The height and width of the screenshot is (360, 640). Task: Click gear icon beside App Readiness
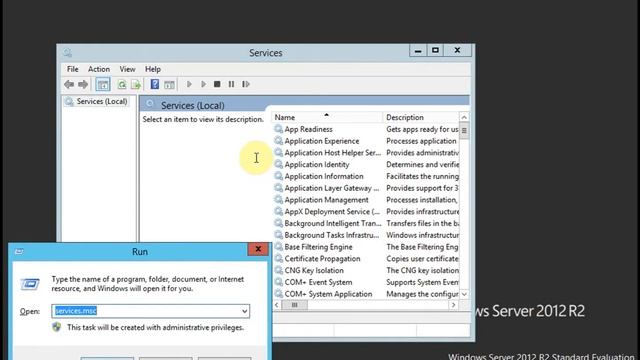278,129
